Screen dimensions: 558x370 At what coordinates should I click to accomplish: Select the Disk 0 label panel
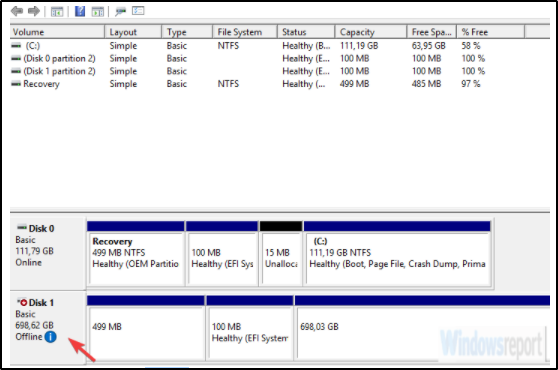(48, 254)
